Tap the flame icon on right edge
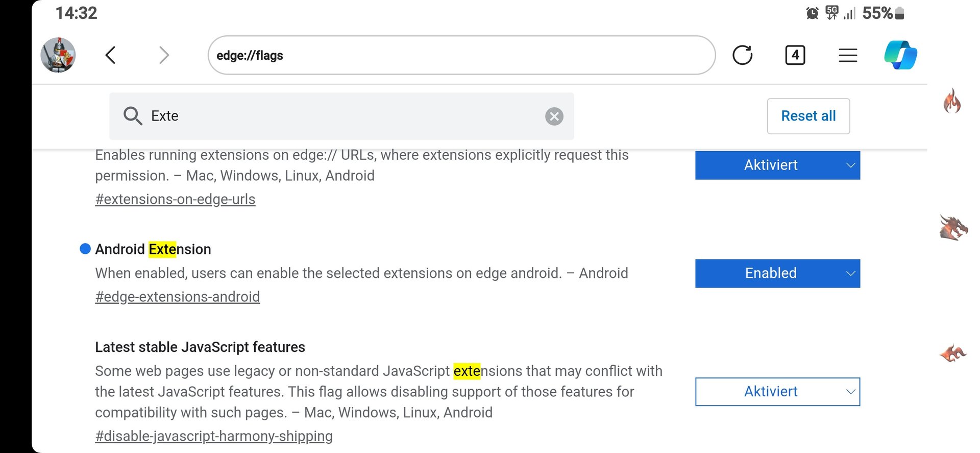 [x=952, y=101]
